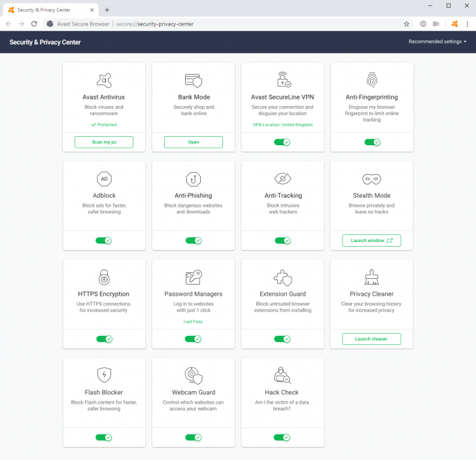Select the Security & Privacy Center tab

51,10
